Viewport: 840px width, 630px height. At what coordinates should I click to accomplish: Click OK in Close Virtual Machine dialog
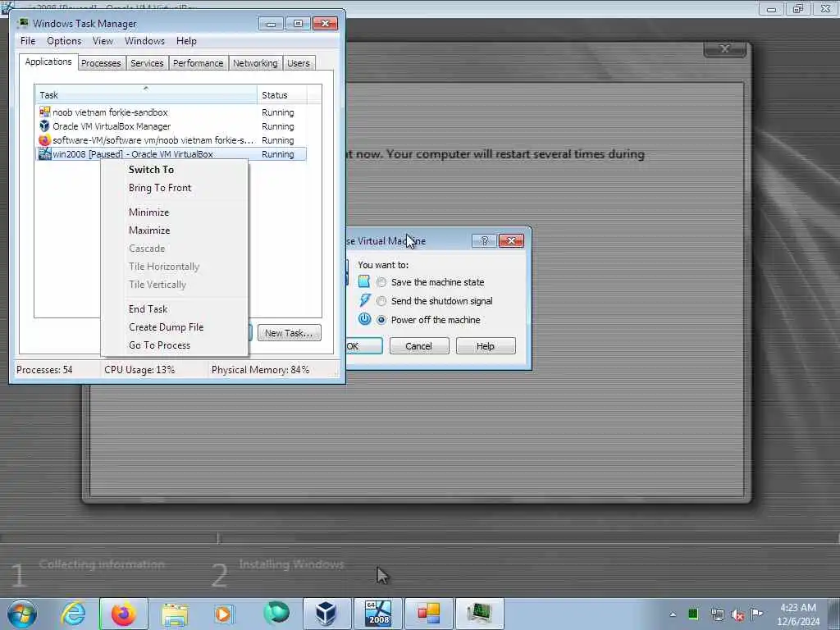(364, 346)
